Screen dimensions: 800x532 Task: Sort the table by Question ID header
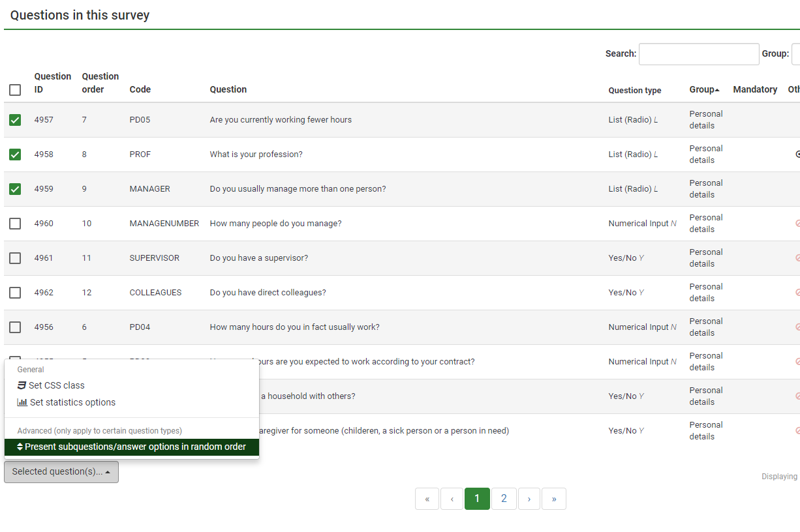click(52, 83)
